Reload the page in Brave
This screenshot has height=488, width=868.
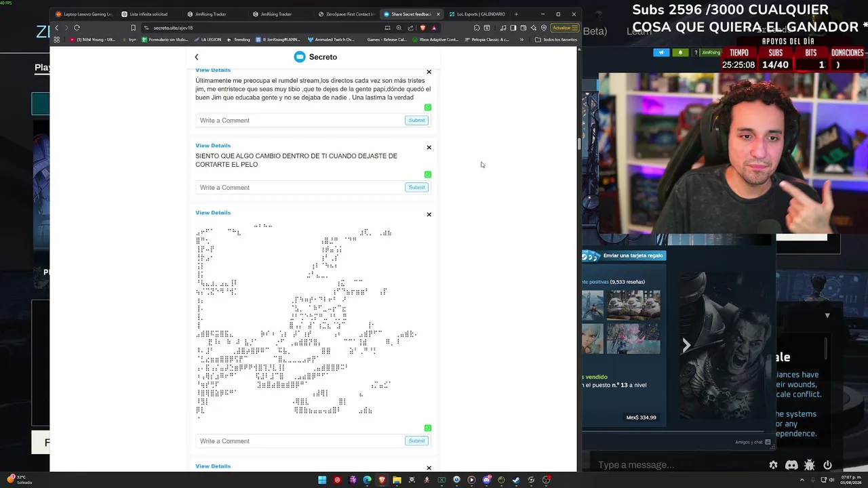pos(77,28)
